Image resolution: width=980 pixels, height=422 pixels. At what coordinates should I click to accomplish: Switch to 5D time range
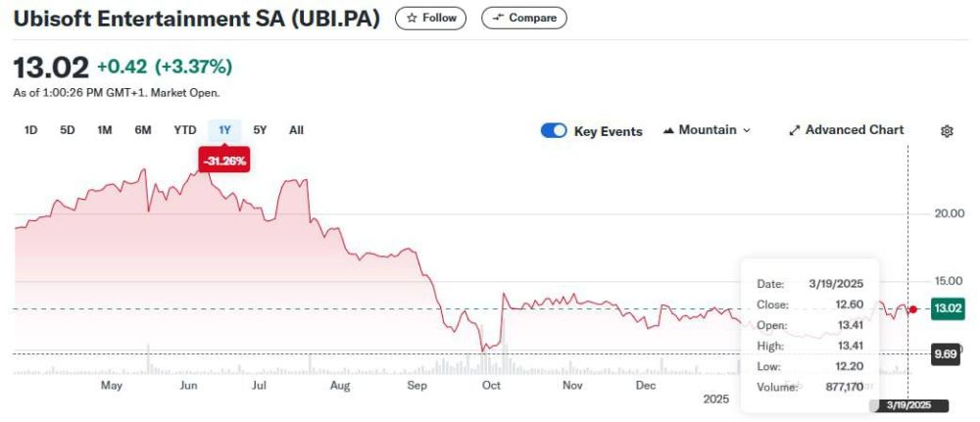click(68, 129)
